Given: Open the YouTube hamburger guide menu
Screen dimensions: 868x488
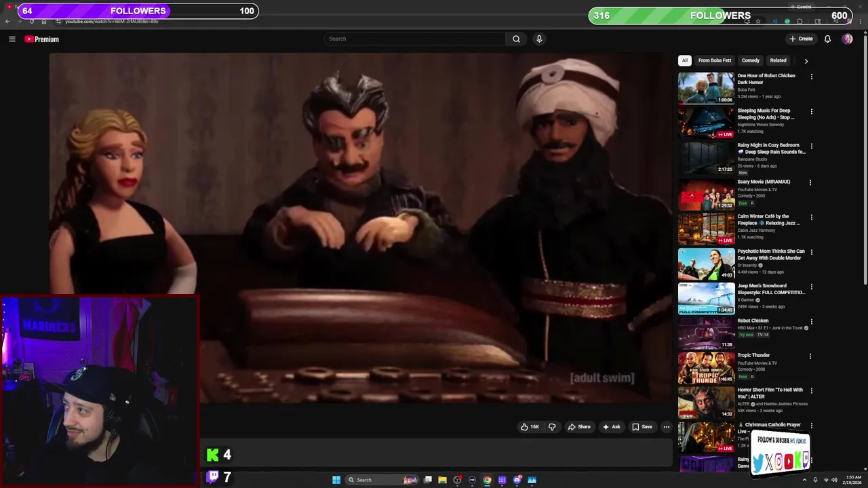Looking at the screenshot, I should point(12,39).
